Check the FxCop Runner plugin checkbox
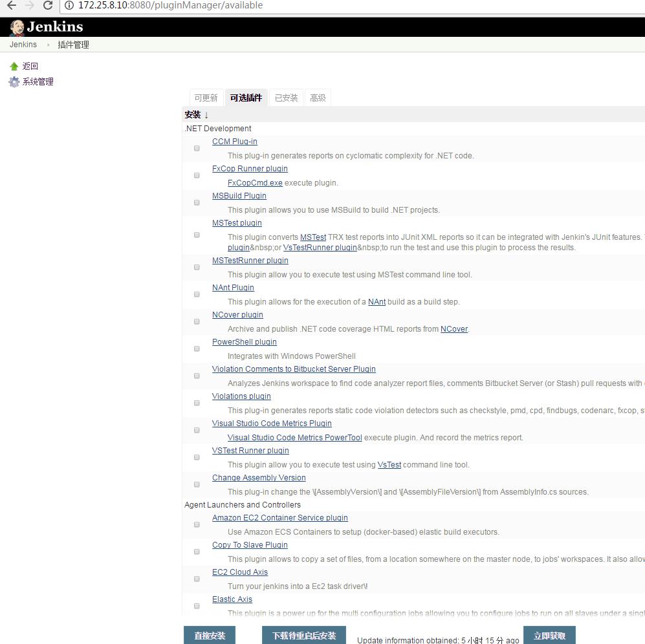 [197, 176]
